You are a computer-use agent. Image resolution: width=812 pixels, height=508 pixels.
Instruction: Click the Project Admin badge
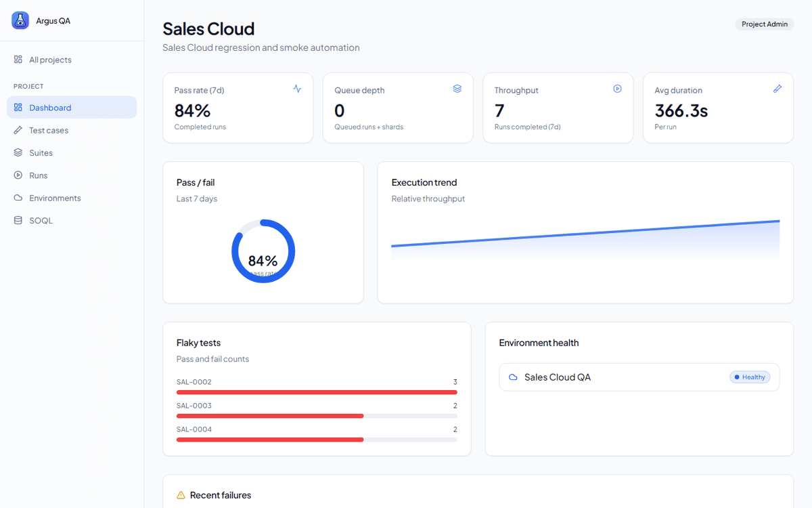tap(765, 24)
